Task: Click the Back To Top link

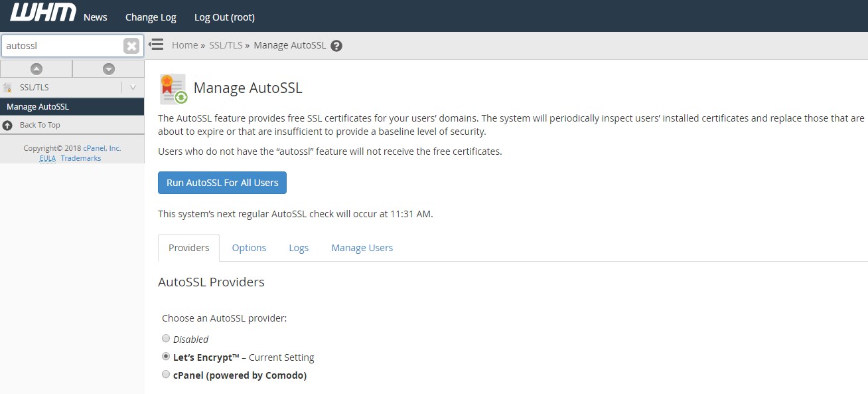Action: 40,125
